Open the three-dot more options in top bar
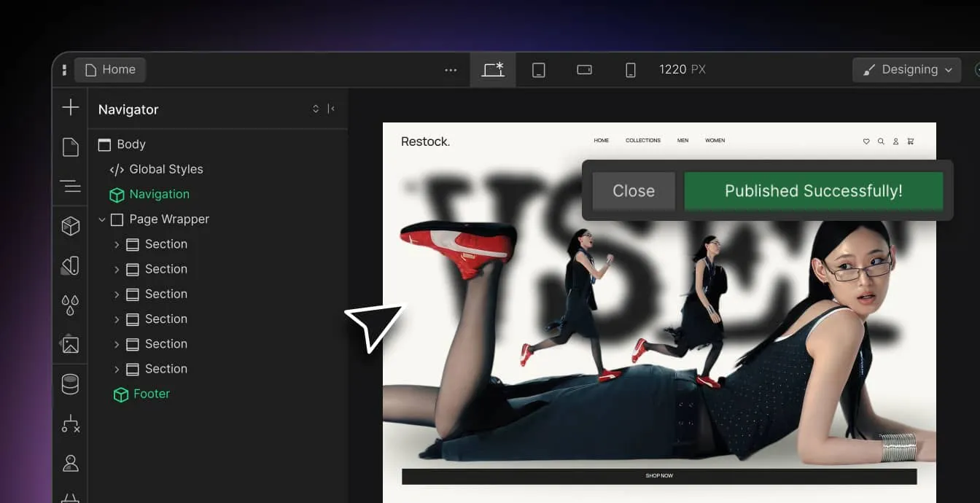 (451, 70)
